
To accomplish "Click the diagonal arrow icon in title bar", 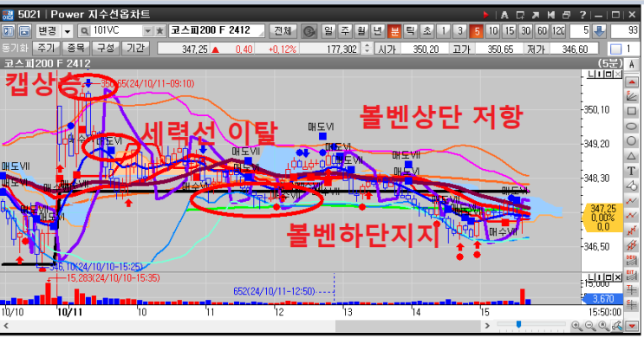I will click(536, 15).
